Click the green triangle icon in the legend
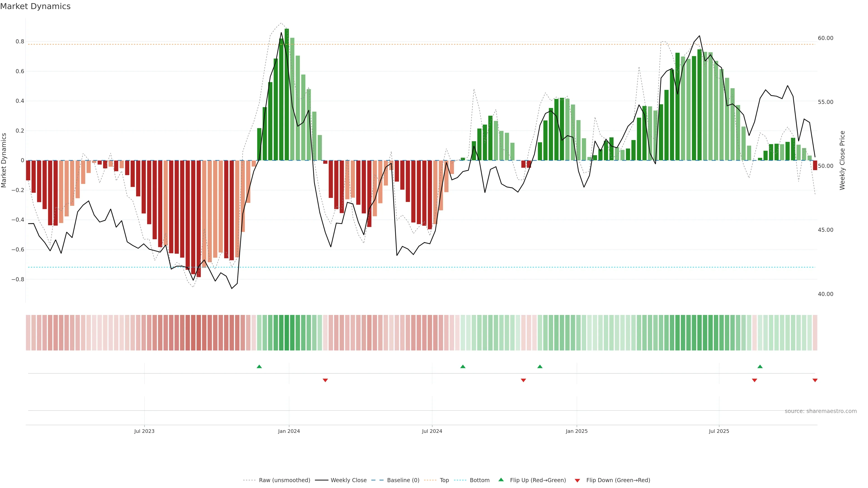 [501, 480]
